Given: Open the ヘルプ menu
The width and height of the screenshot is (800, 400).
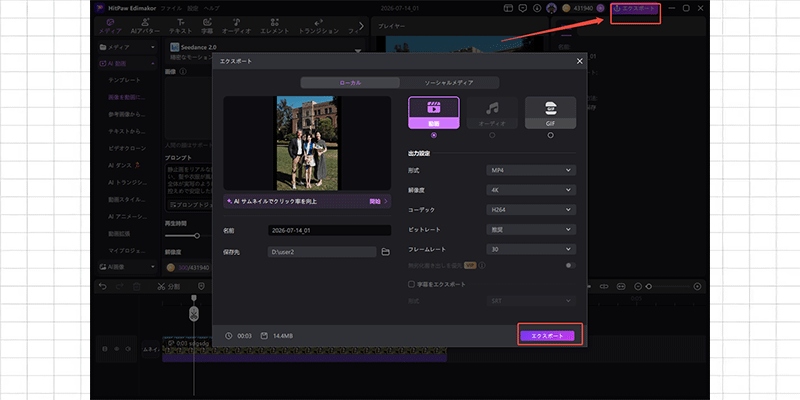Looking at the screenshot, I should 211,9.
